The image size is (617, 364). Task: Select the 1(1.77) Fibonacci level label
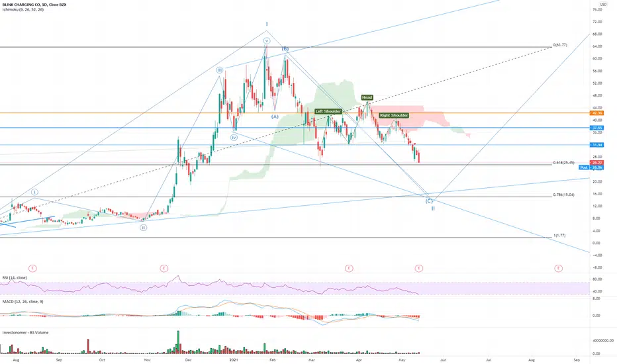pos(559,236)
